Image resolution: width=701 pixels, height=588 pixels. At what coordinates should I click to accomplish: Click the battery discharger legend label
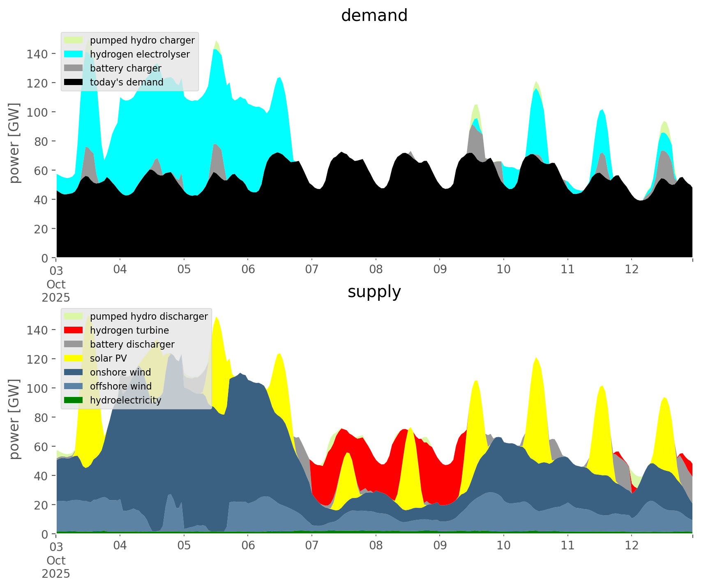click(132, 344)
